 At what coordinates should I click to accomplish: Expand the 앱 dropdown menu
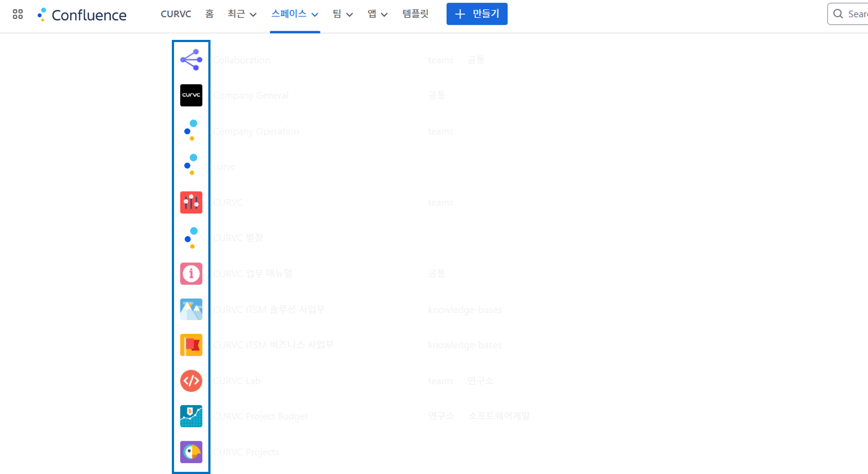click(377, 14)
